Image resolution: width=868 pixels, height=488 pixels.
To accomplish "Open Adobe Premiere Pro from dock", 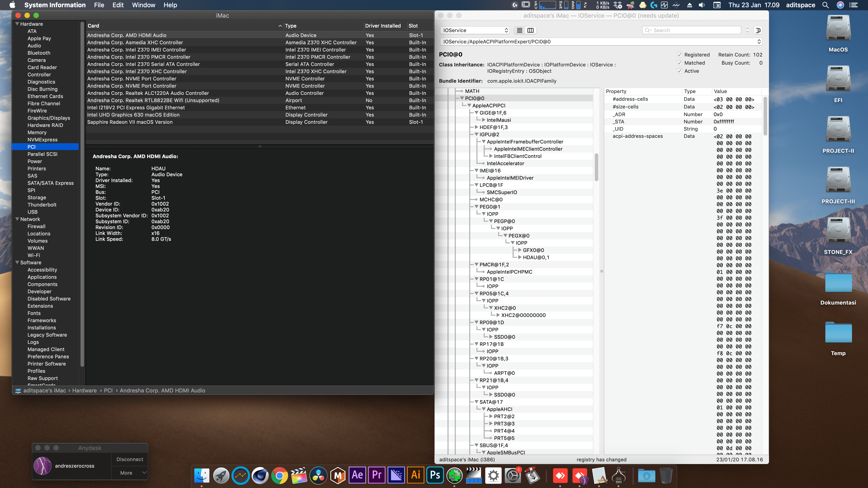I will pos(377,475).
